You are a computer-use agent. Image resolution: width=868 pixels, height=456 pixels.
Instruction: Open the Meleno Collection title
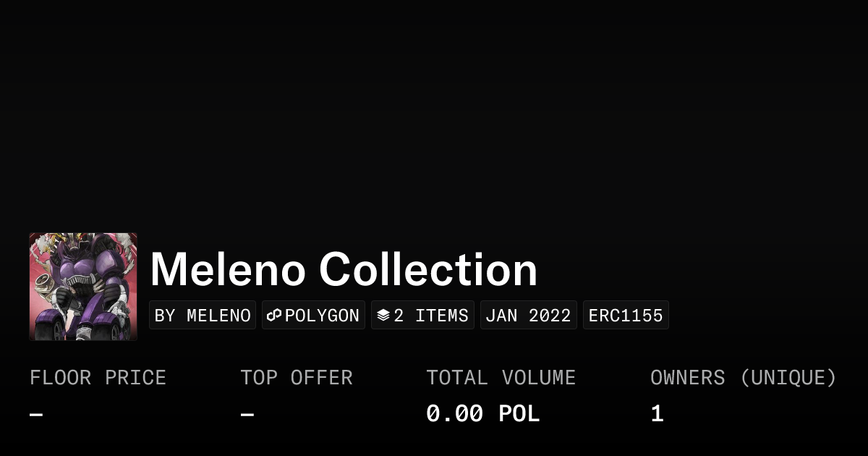point(344,269)
